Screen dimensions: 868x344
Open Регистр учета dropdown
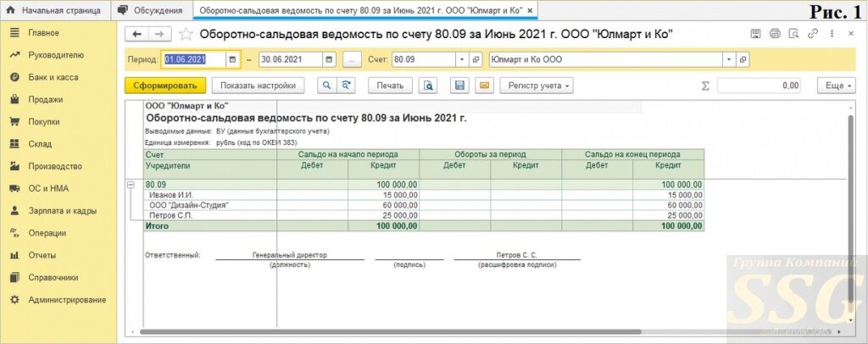(537, 86)
